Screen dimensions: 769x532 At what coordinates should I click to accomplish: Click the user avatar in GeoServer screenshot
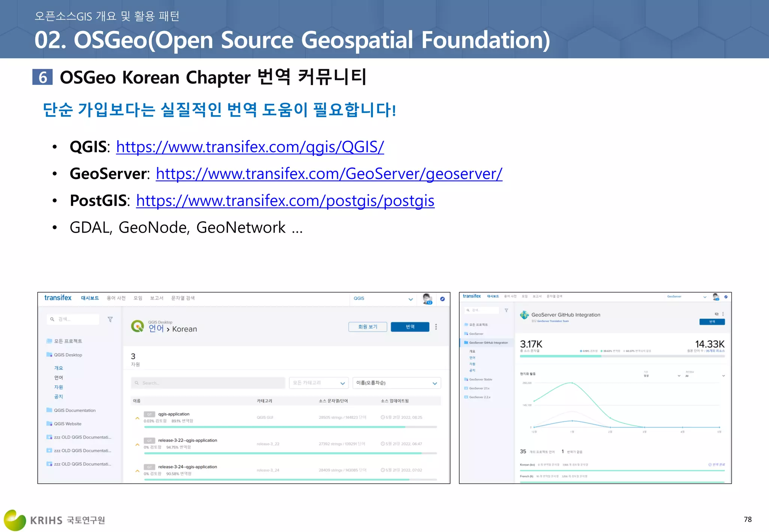click(716, 296)
